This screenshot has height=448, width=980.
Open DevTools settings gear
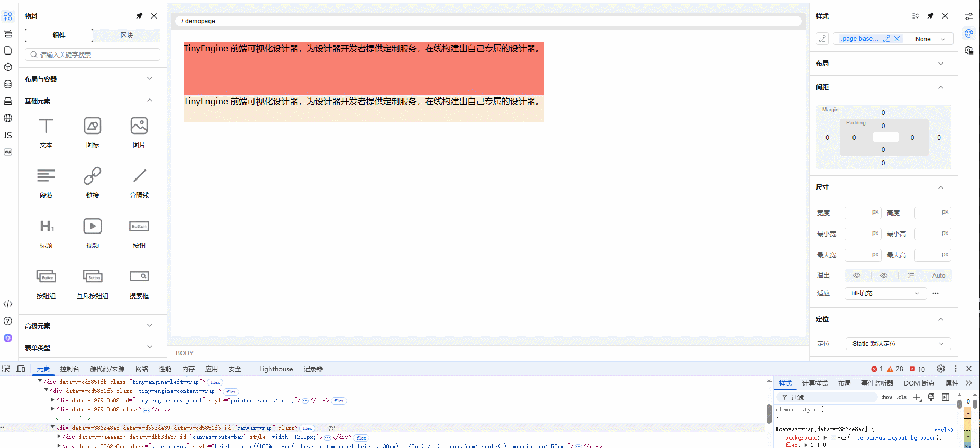(940, 369)
